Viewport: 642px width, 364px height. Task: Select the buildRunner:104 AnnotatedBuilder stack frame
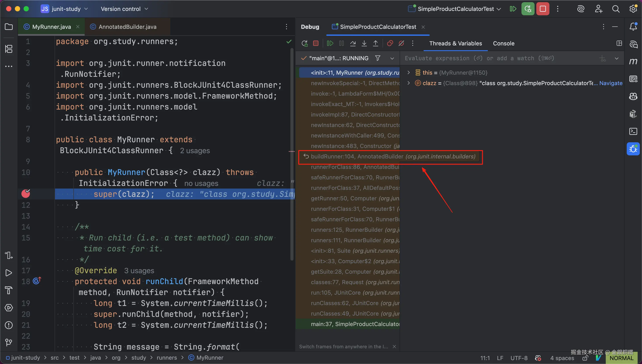point(390,156)
